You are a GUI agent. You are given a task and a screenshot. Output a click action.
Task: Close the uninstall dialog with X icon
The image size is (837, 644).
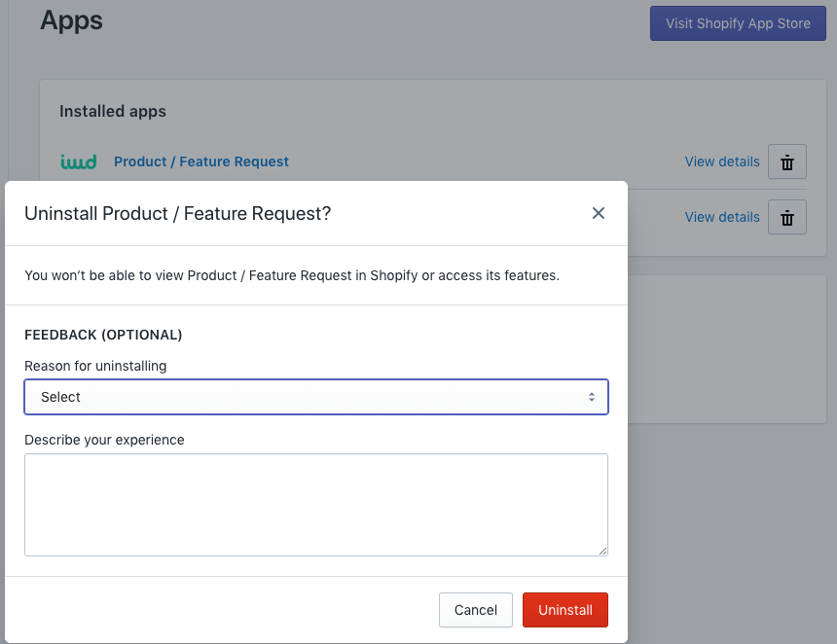[599, 213]
